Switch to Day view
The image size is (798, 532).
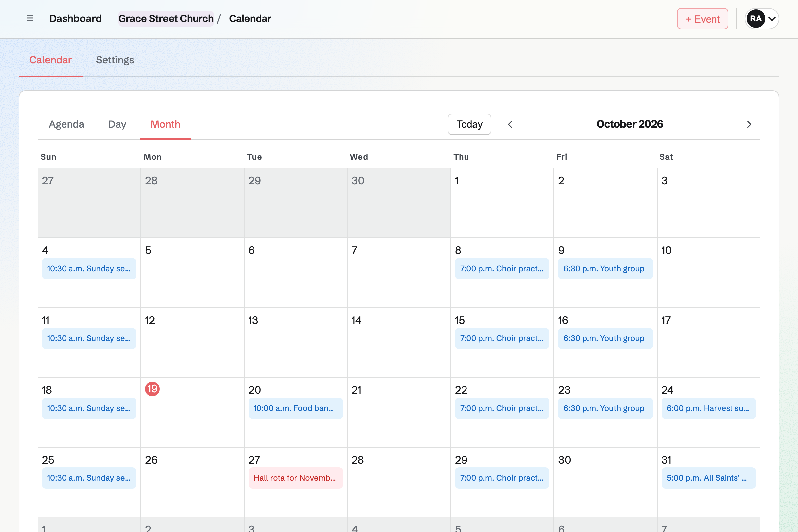117,124
